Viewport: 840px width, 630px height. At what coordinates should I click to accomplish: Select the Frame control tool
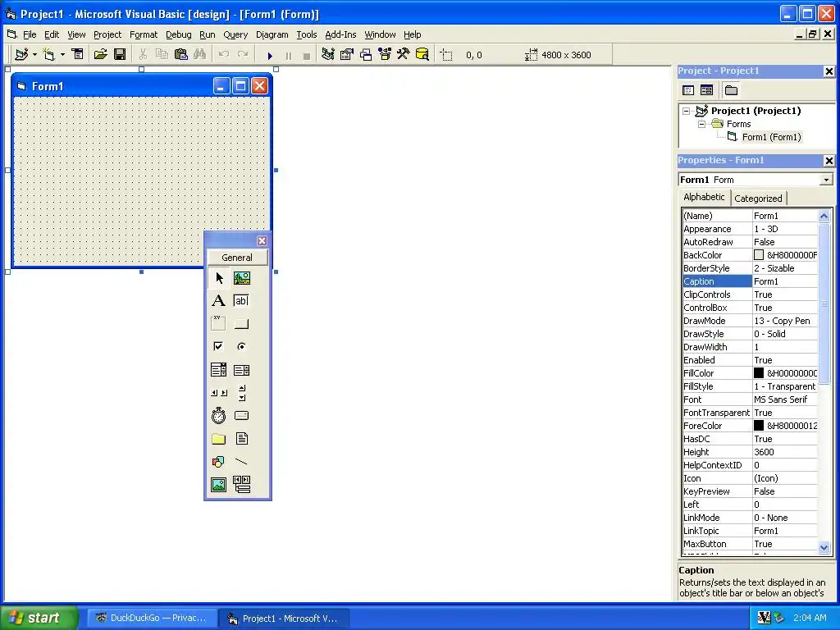click(218, 323)
